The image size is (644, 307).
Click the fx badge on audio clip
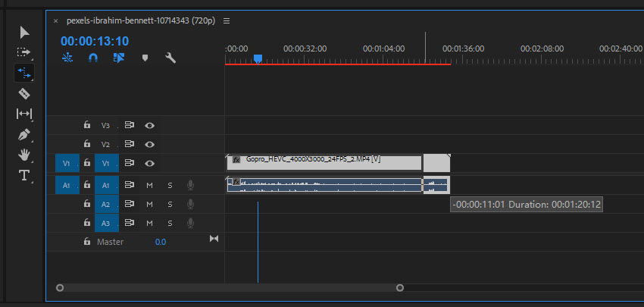click(236, 181)
